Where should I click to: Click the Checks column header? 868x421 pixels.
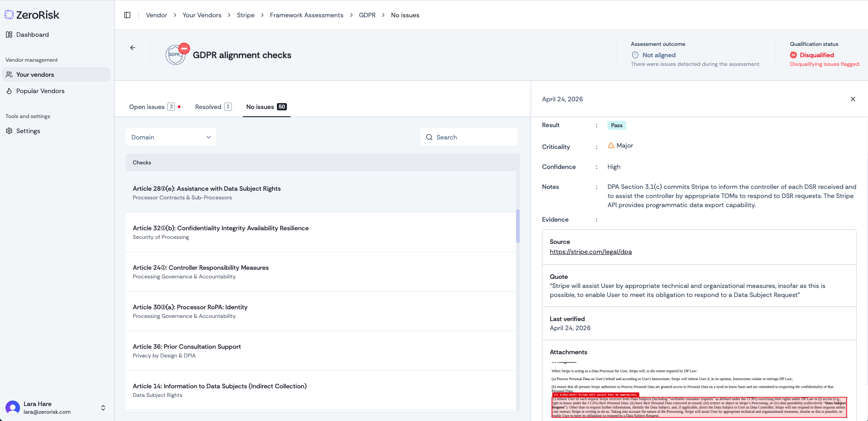pos(142,163)
